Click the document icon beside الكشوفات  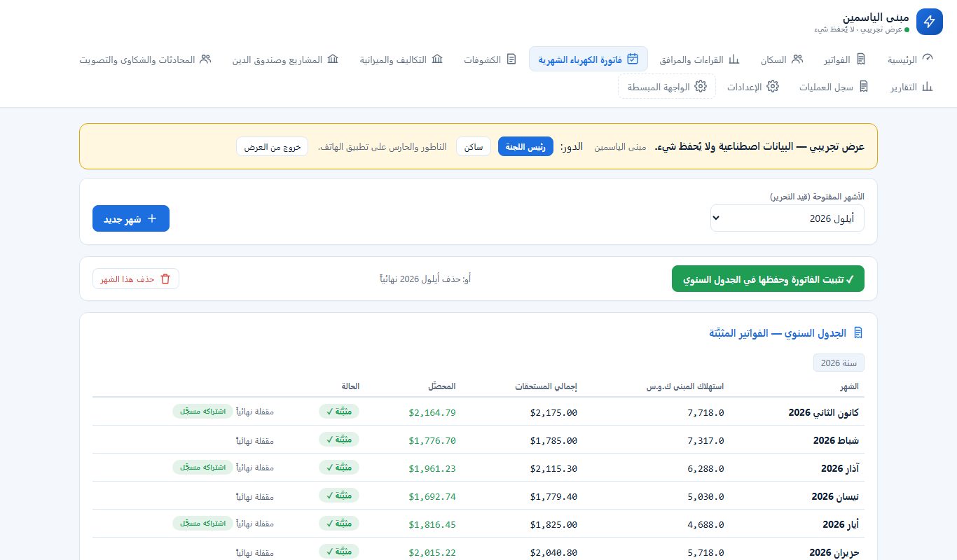click(511, 59)
